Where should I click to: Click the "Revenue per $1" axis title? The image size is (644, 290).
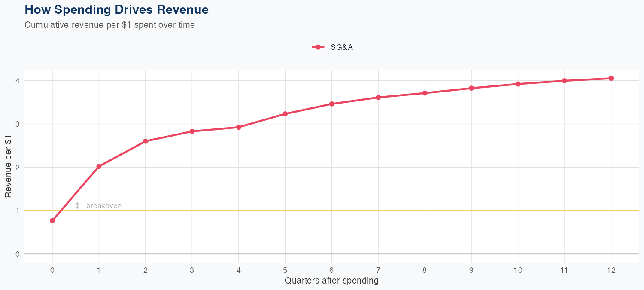pyautogui.click(x=8, y=167)
